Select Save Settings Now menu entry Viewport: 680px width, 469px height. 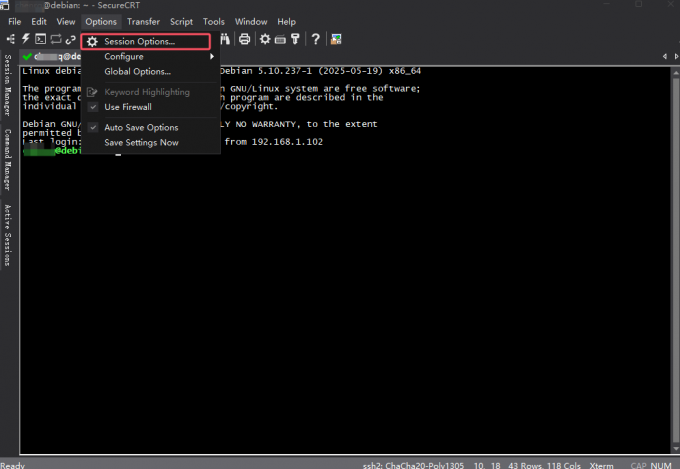click(x=150, y=143)
